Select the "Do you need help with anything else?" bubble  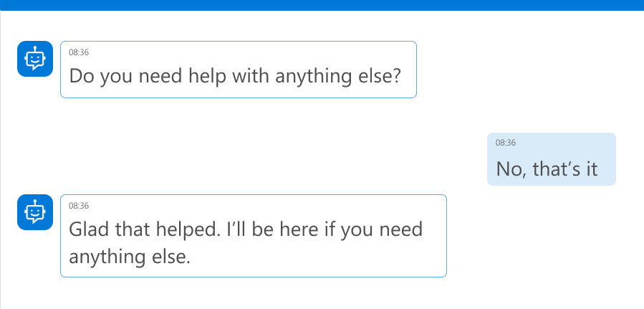tap(238, 70)
